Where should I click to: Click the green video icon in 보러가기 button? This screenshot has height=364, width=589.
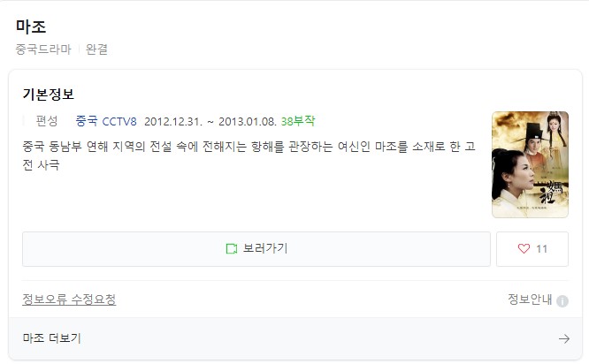click(232, 249)
